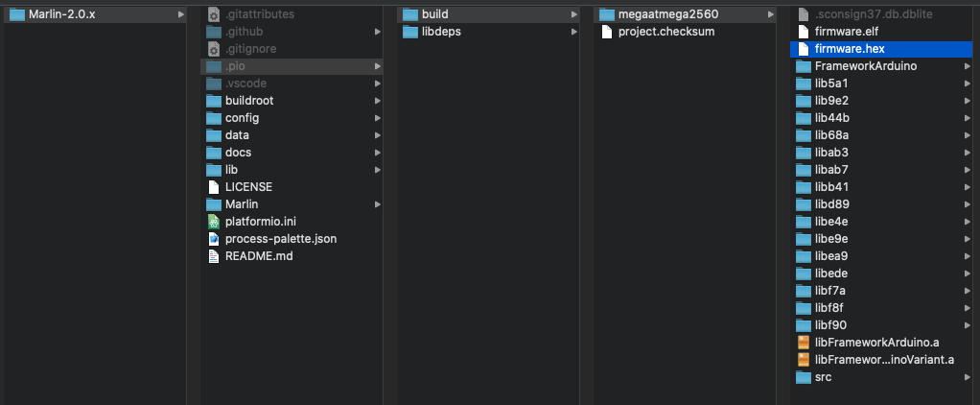Expand the FrameworkArduino folder chevron
The height and width of the screenshot is (405, 980).
968,66
